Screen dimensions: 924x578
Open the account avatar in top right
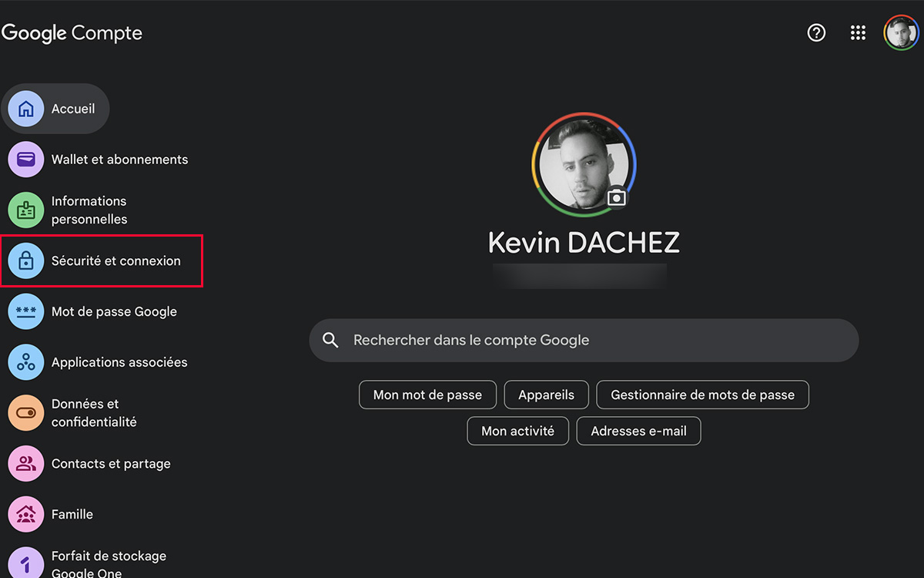(x=901, y=32)
